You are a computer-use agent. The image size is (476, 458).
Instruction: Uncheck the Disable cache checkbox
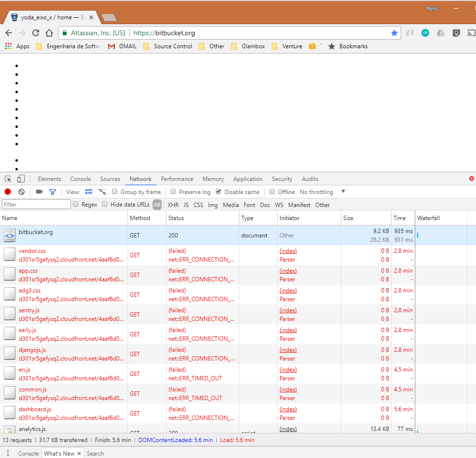tap(219, 192)
